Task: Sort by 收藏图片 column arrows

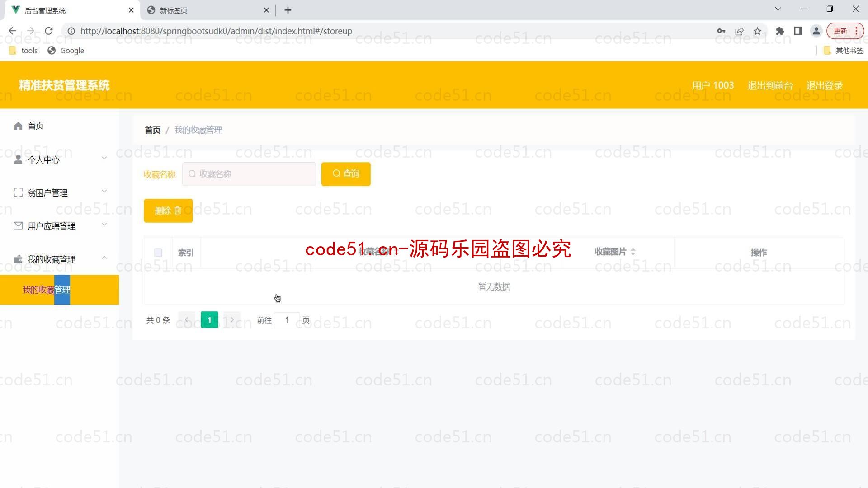Action: [x=633, y=252]
